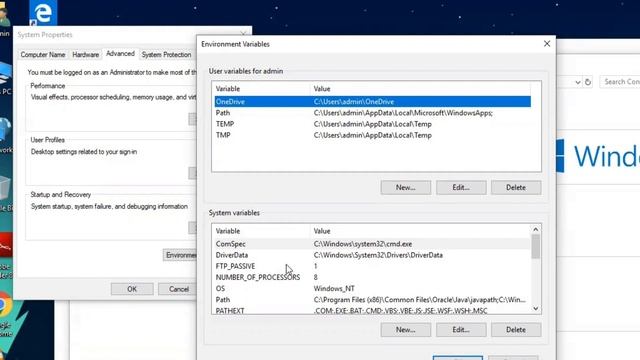Click the Search Control Panel field
The width and height of the screenshot is (640, 360).
point(620,82)
